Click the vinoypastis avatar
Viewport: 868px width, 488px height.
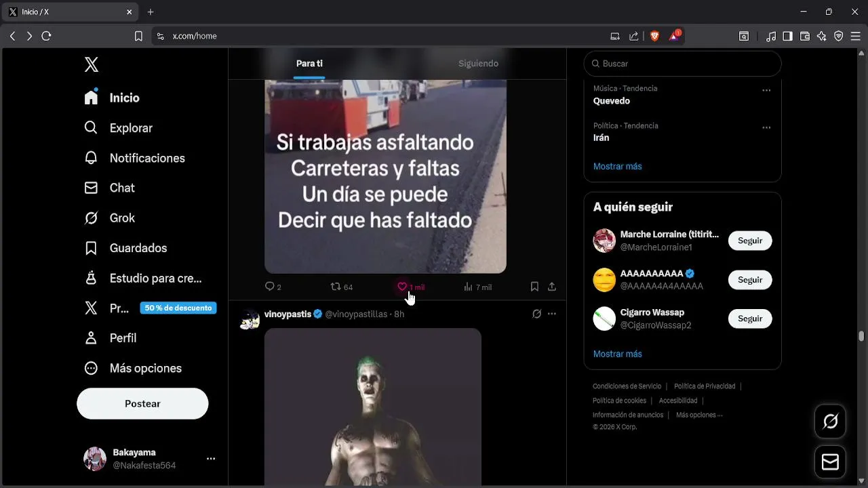[250, 319]
